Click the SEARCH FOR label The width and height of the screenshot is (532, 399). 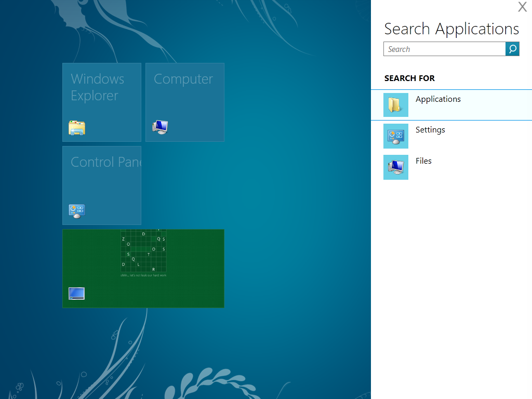click(x=409, y=78)
